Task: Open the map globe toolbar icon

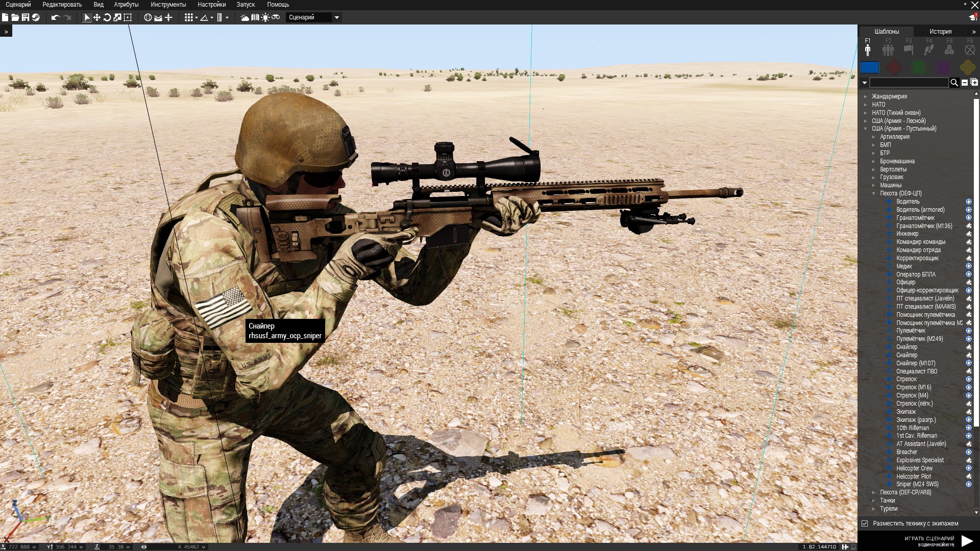Action: (x=148, y=17)
